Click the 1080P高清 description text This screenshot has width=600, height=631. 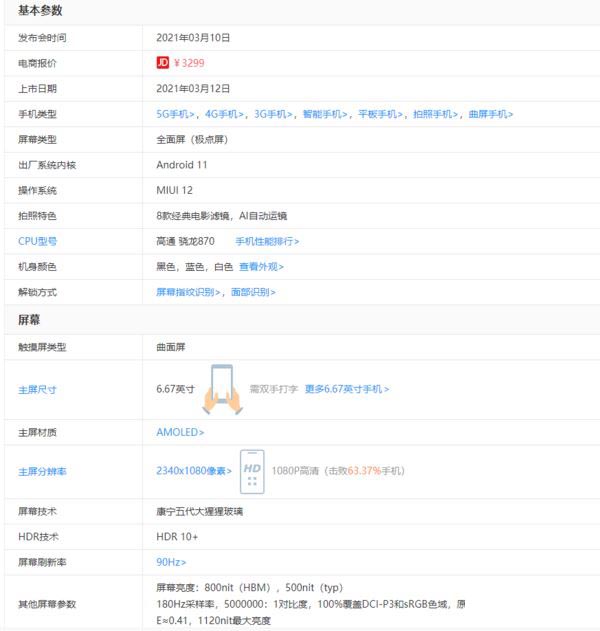click(x=295, y=471)
